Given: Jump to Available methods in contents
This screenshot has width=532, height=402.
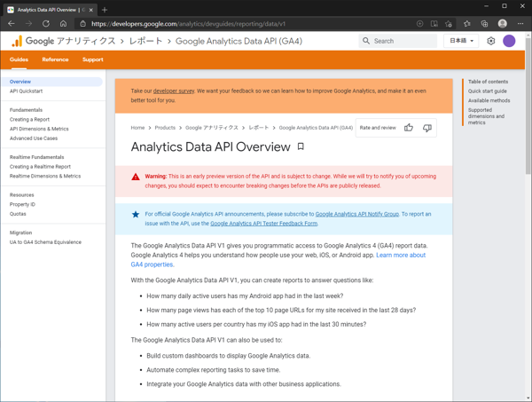Looking at the screenshot, I should [489, 100].
